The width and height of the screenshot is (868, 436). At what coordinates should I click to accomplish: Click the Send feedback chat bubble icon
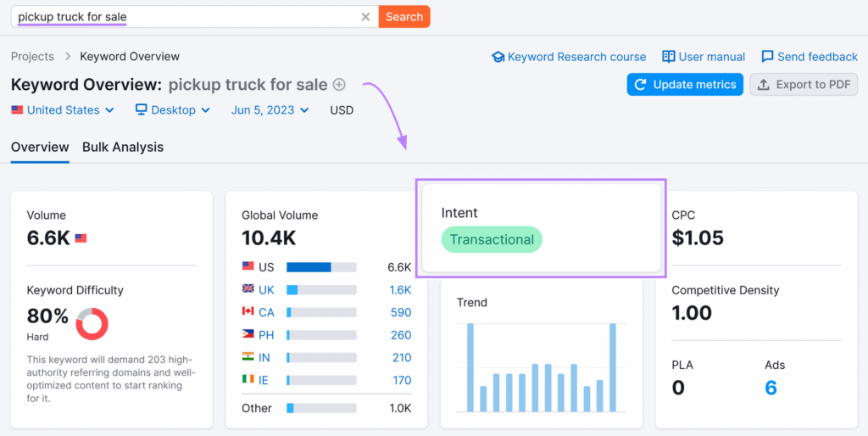point(767,57)
